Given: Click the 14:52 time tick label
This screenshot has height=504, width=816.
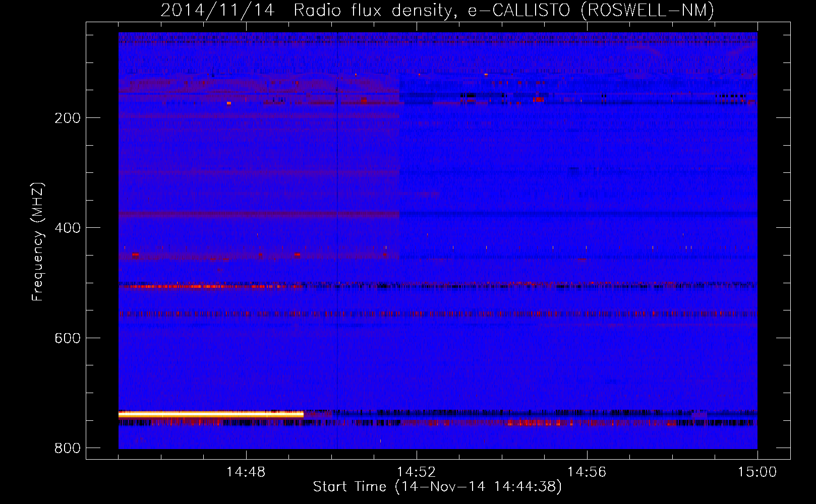Looking at the screenshot, I should tap(416, 472).
